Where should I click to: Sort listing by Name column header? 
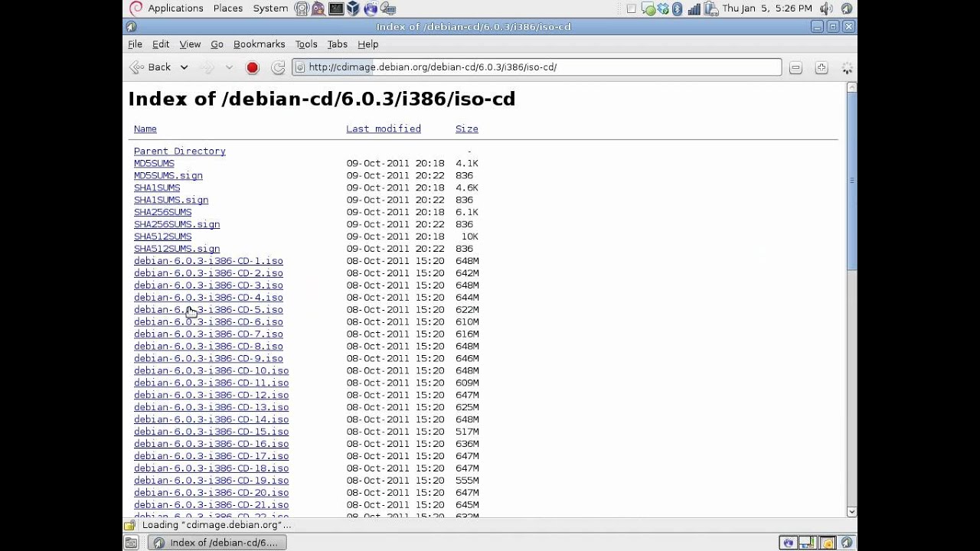click(145, 129)
